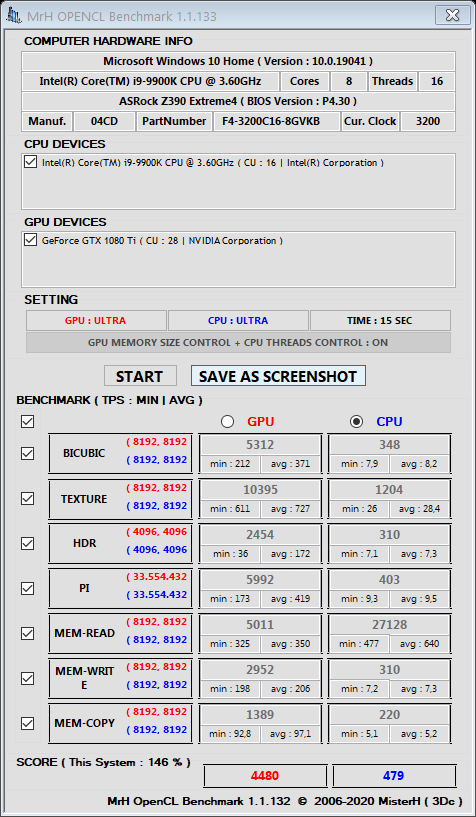Click the HDR GPU score 2454
This screenshot has width=476, height=817.
click(x=259, y=534)
